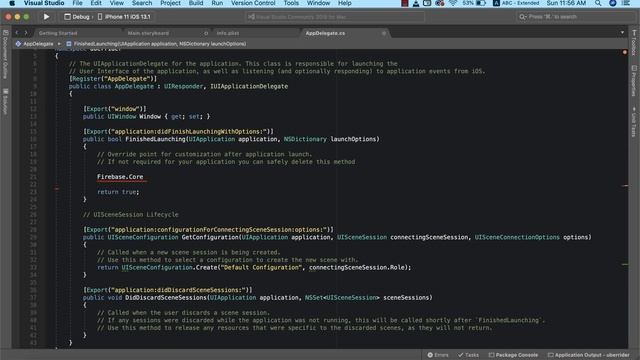Click the Register("AppDelegate") attribute line

[113, 79]
